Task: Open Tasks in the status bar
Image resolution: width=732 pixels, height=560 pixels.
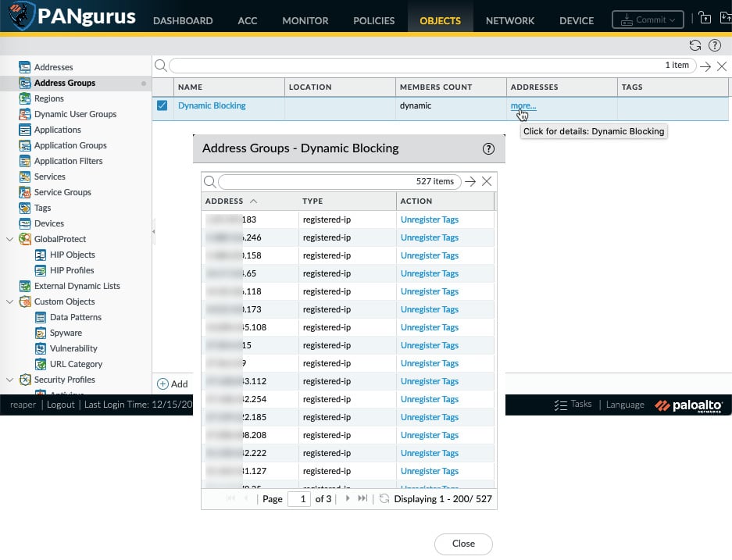Action: 573,404
